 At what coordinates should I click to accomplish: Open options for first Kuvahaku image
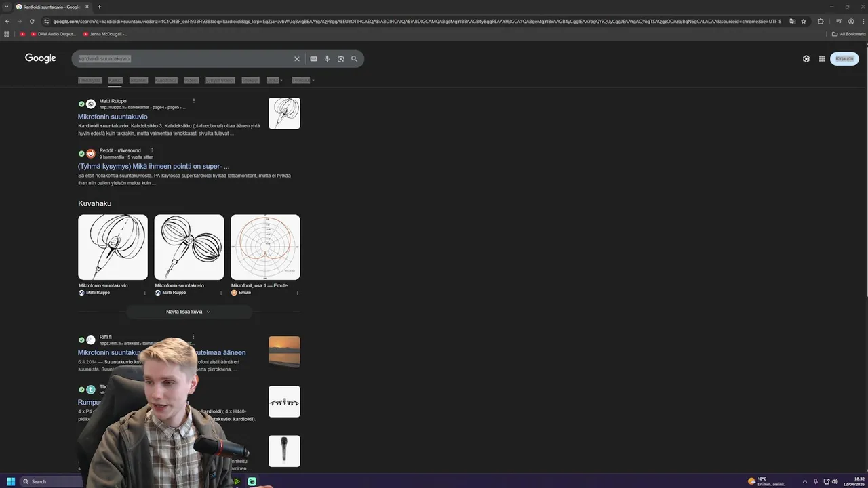[144, 293]
